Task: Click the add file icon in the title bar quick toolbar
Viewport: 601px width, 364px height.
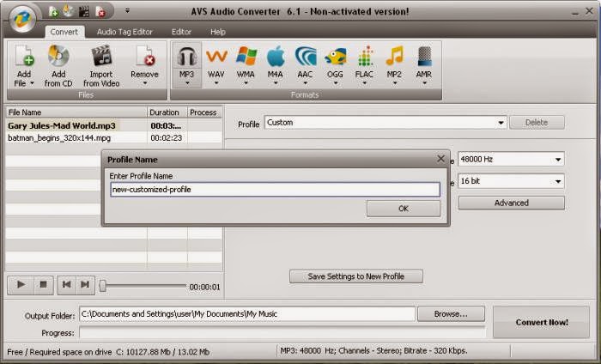Action: point(53,12)
